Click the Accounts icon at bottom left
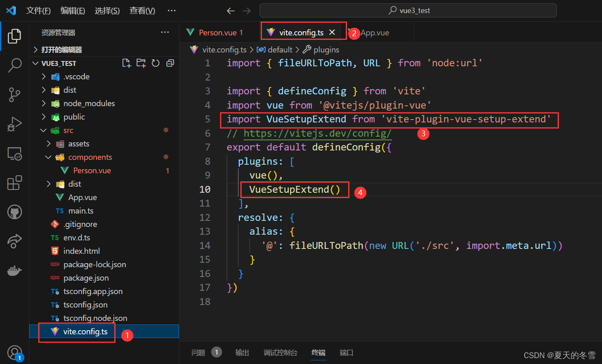The height and width of the screenshot is (364, 602). click(15, 352)
